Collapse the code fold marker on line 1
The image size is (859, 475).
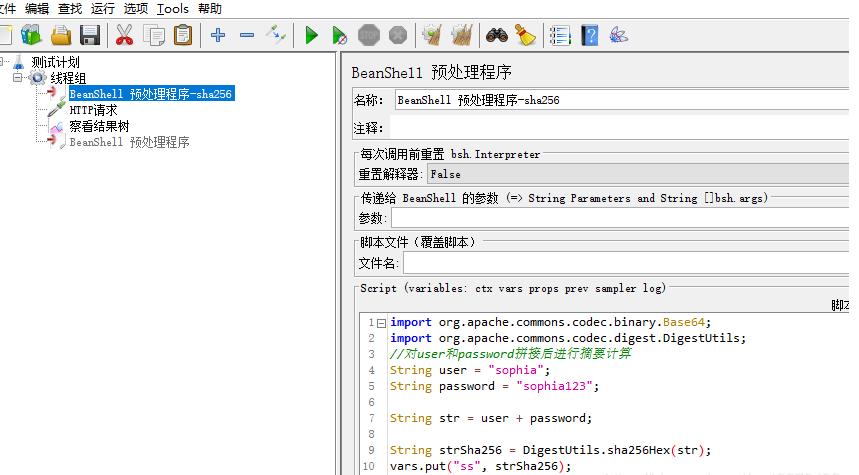point(381,323)
